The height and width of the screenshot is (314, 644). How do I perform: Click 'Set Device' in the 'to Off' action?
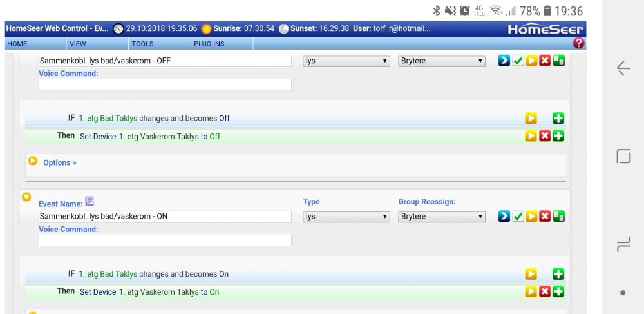pyautogui.click(x=98, y=137)
